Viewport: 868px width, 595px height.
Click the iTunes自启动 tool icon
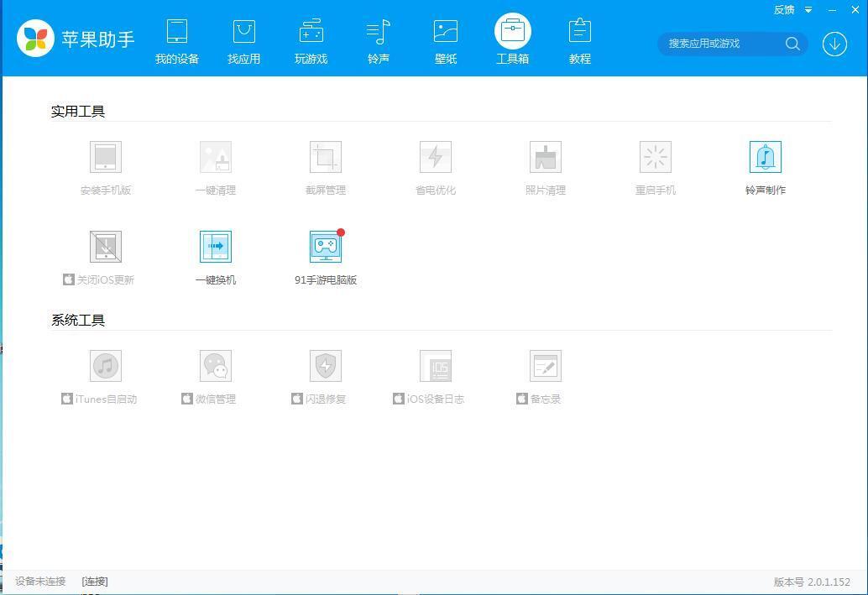(106, 366)
